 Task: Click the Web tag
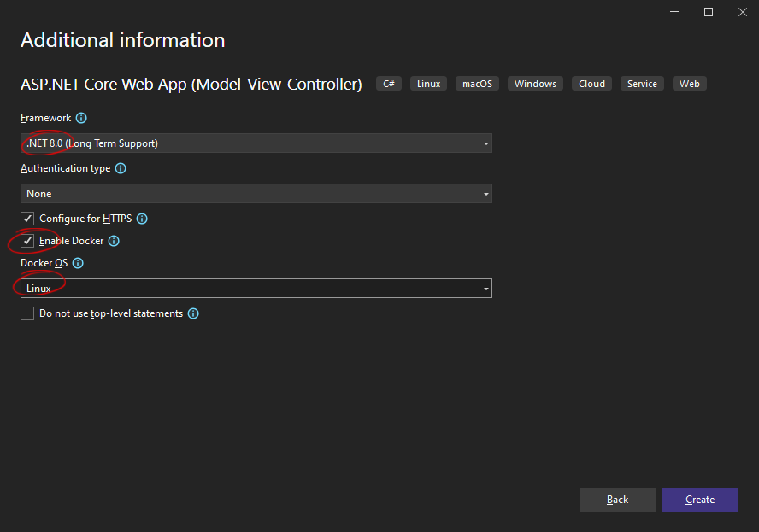(689, 84)
